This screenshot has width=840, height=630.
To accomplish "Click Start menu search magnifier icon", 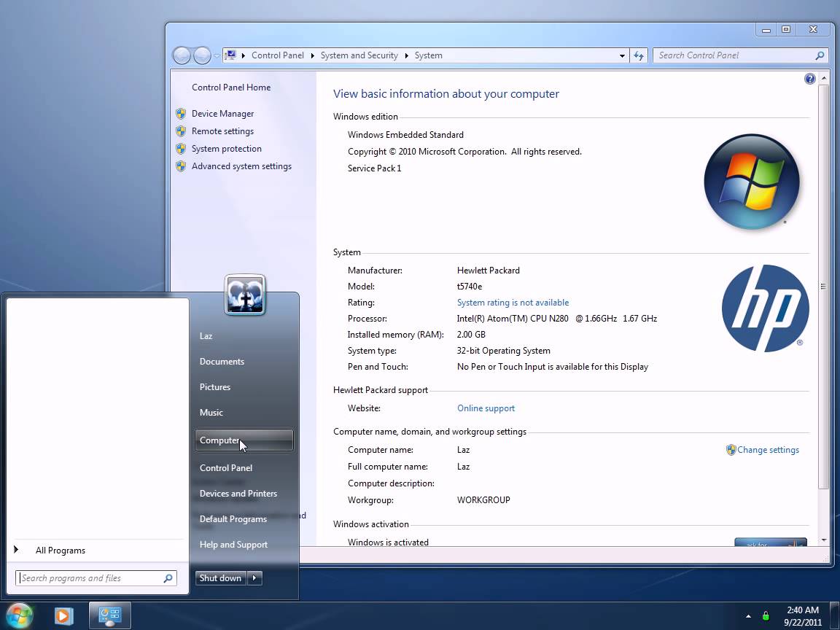I will [168, 578].
